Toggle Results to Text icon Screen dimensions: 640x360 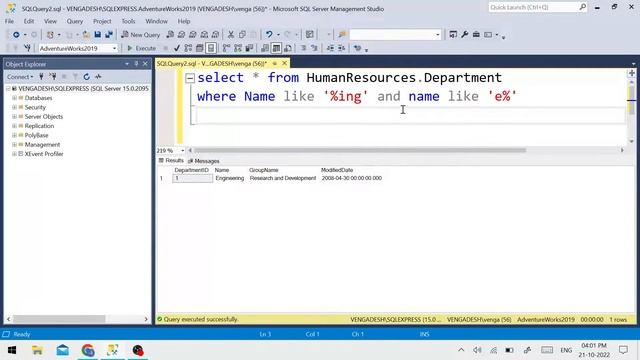pyautogui.click(x=265, y=48)
